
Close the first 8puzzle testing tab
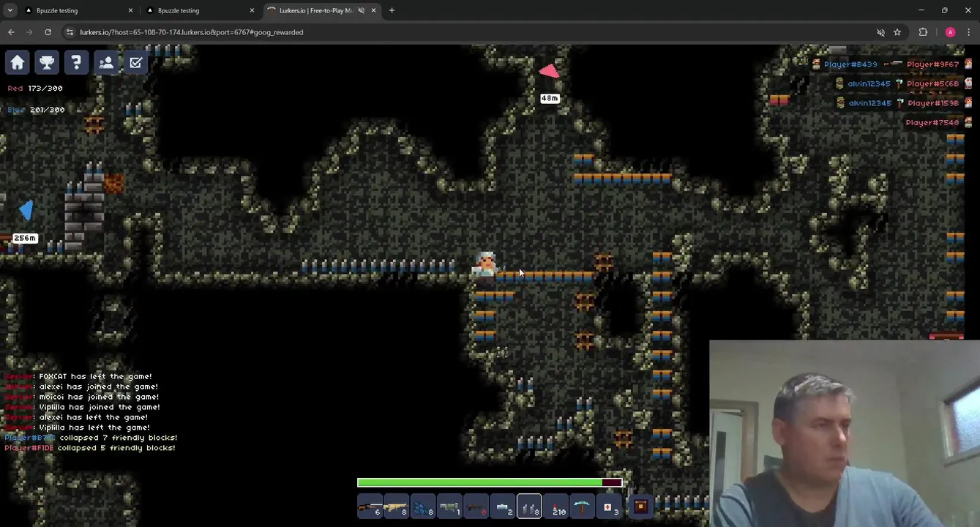pyautogui.click(x=131, y=10)
